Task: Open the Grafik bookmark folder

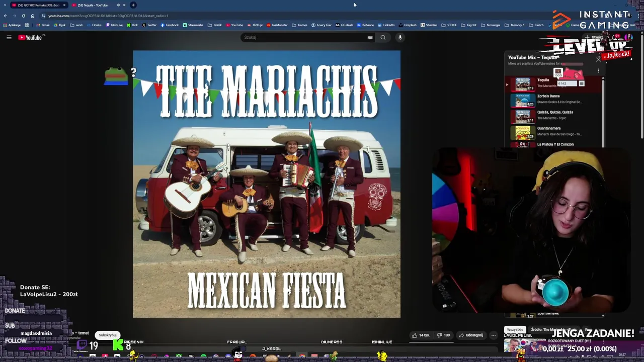Action: (215, 25)
